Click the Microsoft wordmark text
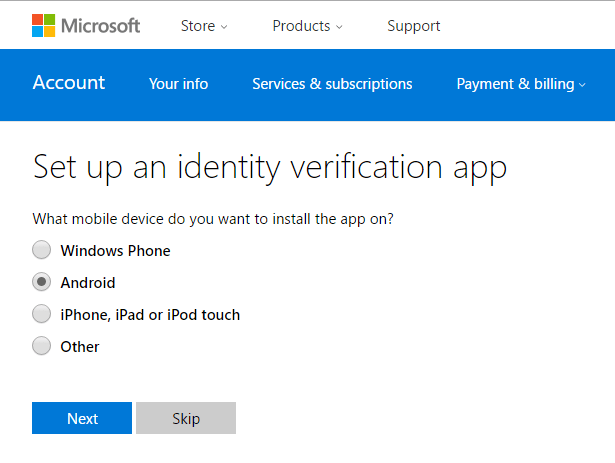The height and width of the screenshot is (463, 615). pyautogui.click(x=100, y=26)
